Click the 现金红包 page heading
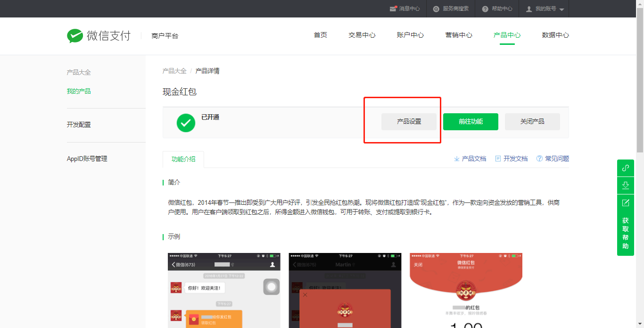The image size is (644, 328). click(180, 92)
